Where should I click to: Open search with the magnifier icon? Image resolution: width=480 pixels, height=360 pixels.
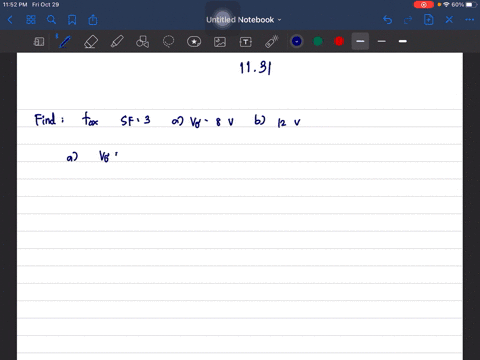[51, 20]
